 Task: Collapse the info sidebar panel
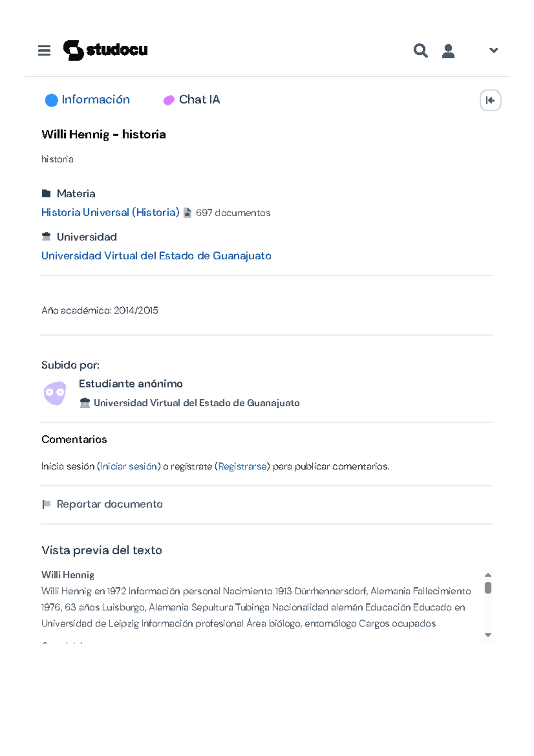coord(490,100)
